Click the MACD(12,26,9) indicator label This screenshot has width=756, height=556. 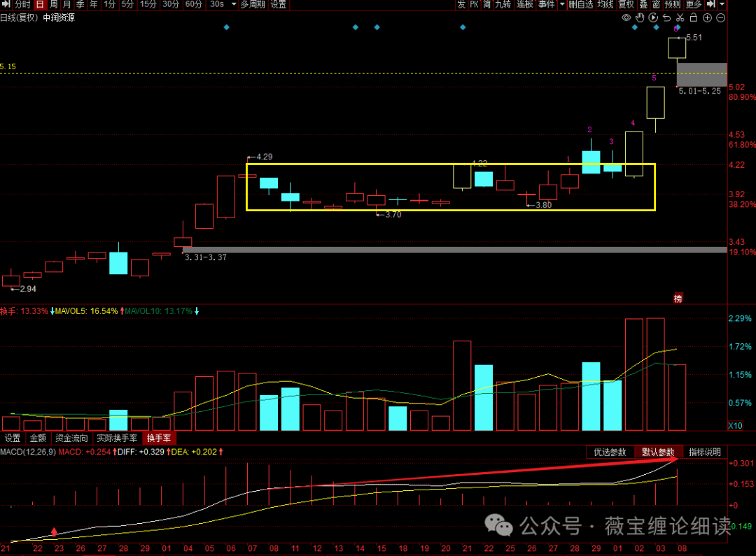pos(28,452)
